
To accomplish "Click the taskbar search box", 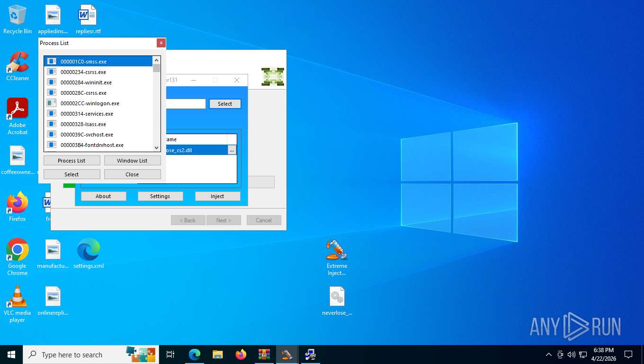I will tap(91, 355).
